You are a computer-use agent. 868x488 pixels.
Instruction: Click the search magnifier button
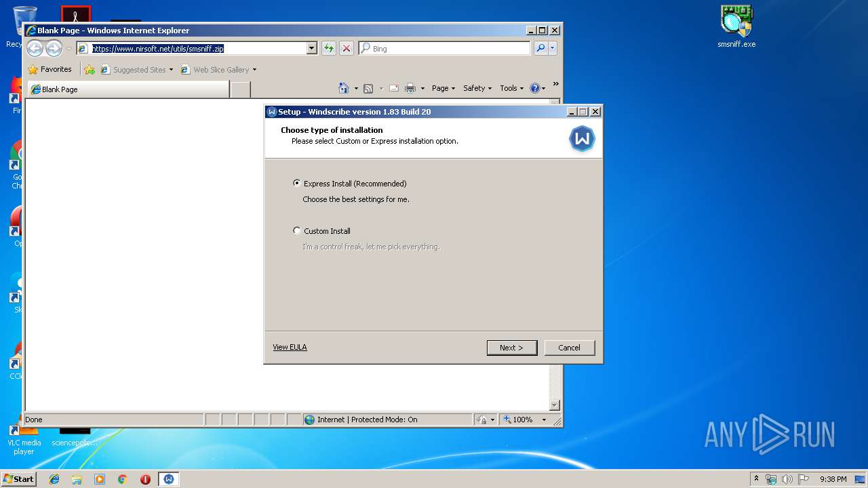point(540,48)
